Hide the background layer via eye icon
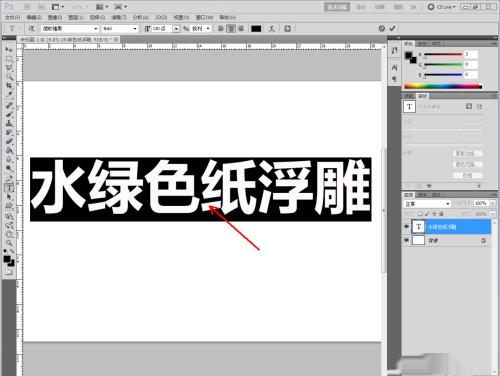This screenshot has height=376, width=500. coord(406,240)
